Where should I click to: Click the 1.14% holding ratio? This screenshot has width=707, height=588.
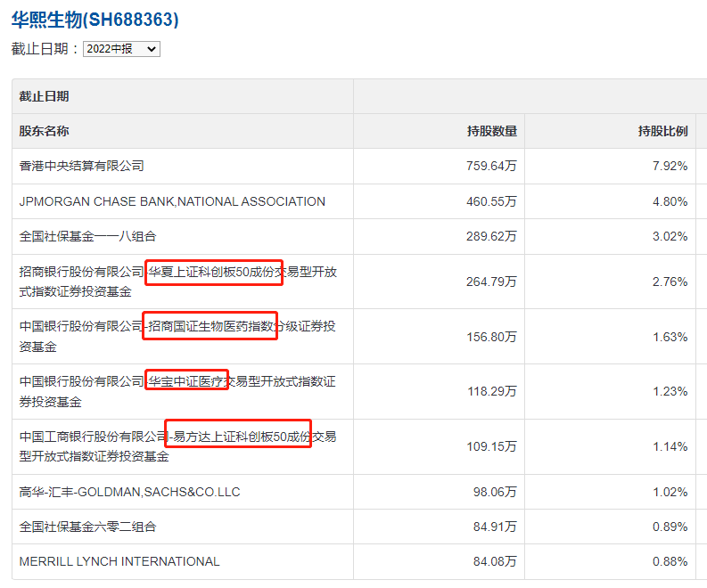[x=670, y=446]
